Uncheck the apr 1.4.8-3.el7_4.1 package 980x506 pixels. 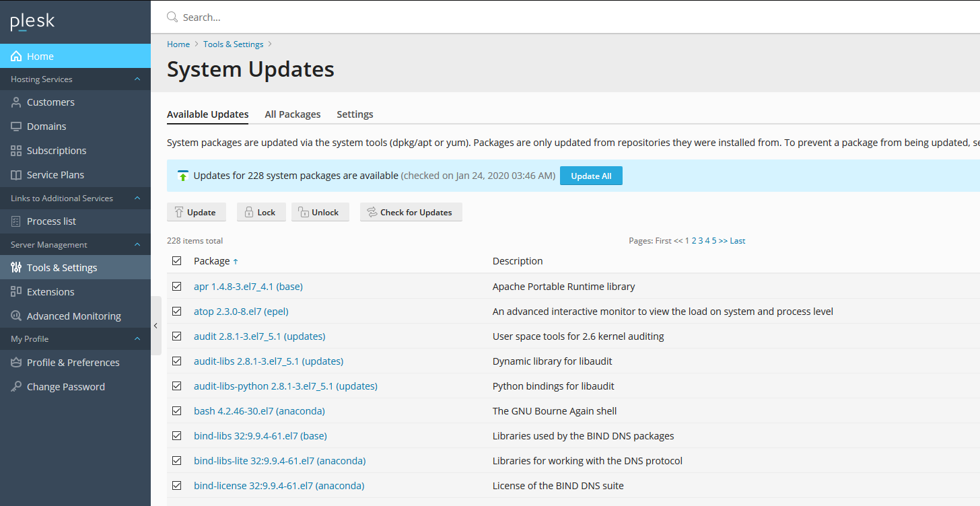pos(177,287)
